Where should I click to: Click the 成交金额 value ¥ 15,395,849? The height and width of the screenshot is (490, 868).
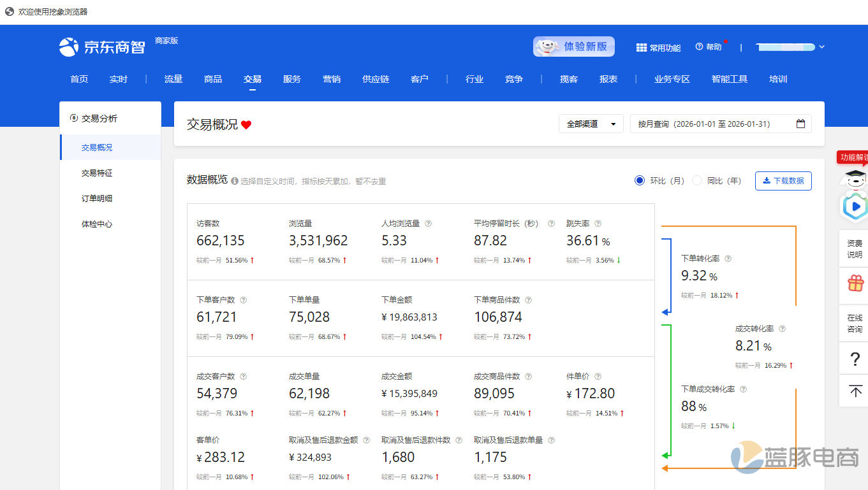[409, 394]
